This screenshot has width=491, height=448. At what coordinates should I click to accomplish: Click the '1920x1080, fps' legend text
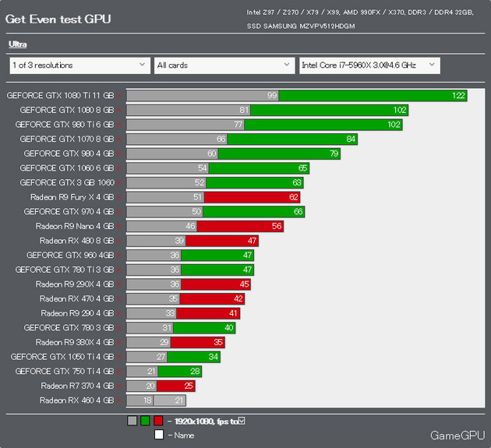coord(203,422)
